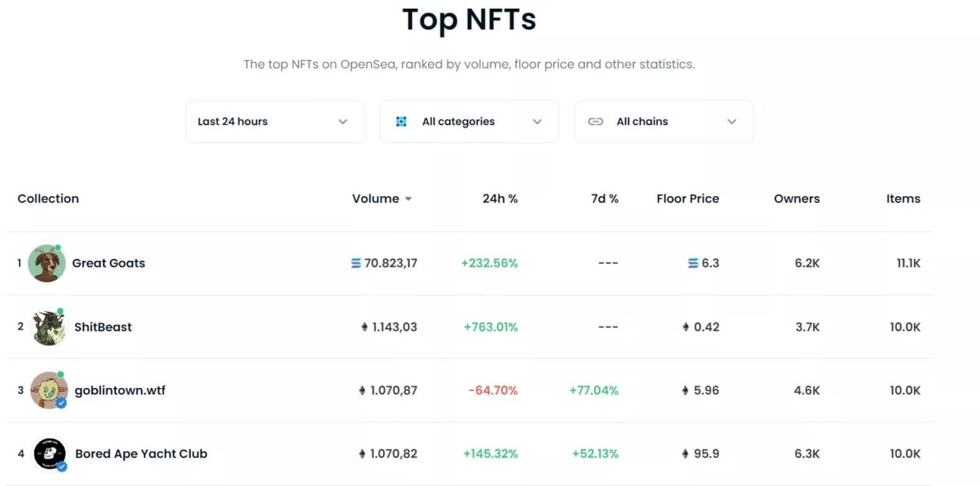The image size is (980, 486).
Task: Sort by the Volume column arrow
Action: [x=408, y=199]
